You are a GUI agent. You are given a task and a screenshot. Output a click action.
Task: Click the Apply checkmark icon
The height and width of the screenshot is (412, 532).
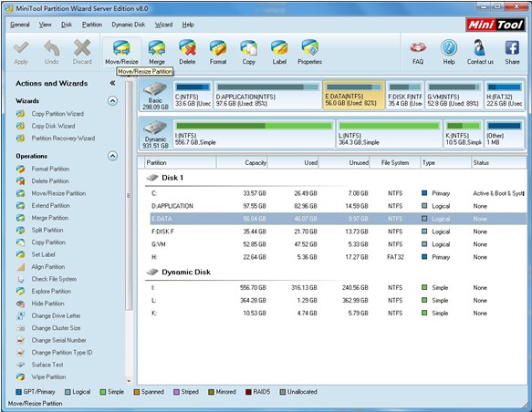21,47
